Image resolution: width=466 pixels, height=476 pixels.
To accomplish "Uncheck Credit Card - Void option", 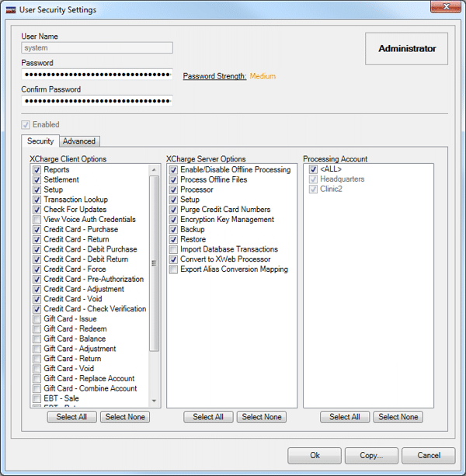I will 37,299.
